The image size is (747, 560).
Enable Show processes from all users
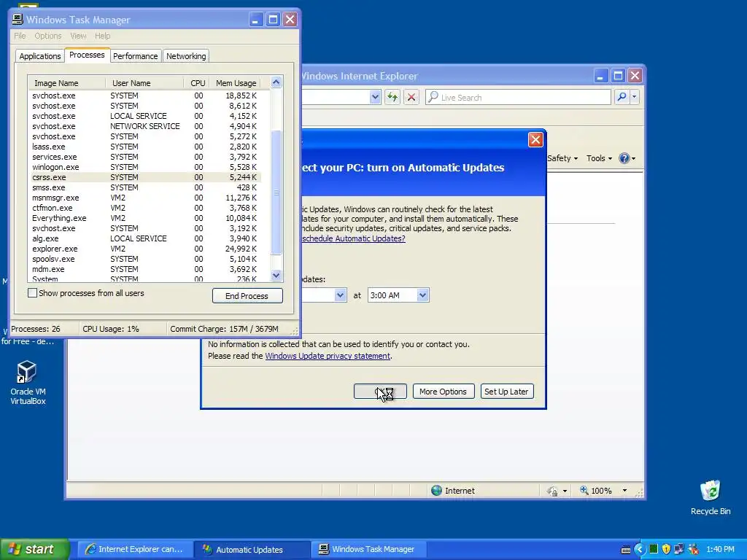point(32,293)
